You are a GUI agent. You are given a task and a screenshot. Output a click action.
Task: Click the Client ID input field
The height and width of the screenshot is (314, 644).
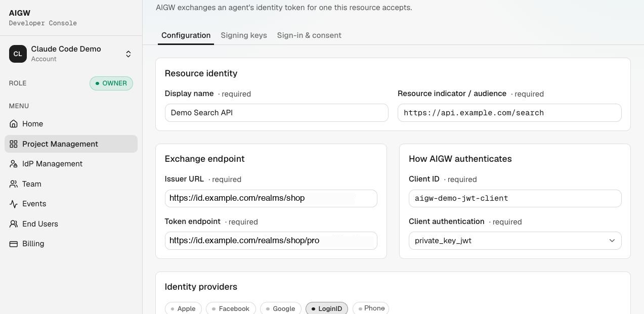click(x=515, y=198)
